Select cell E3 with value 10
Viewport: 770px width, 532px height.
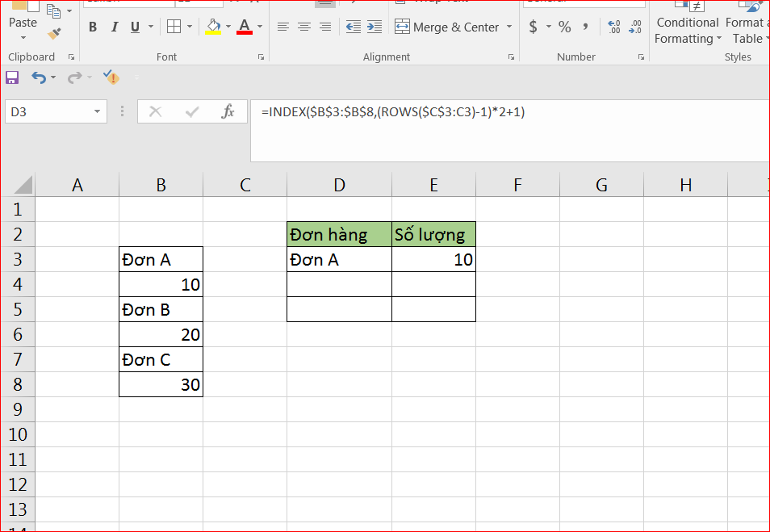(433, 259)
